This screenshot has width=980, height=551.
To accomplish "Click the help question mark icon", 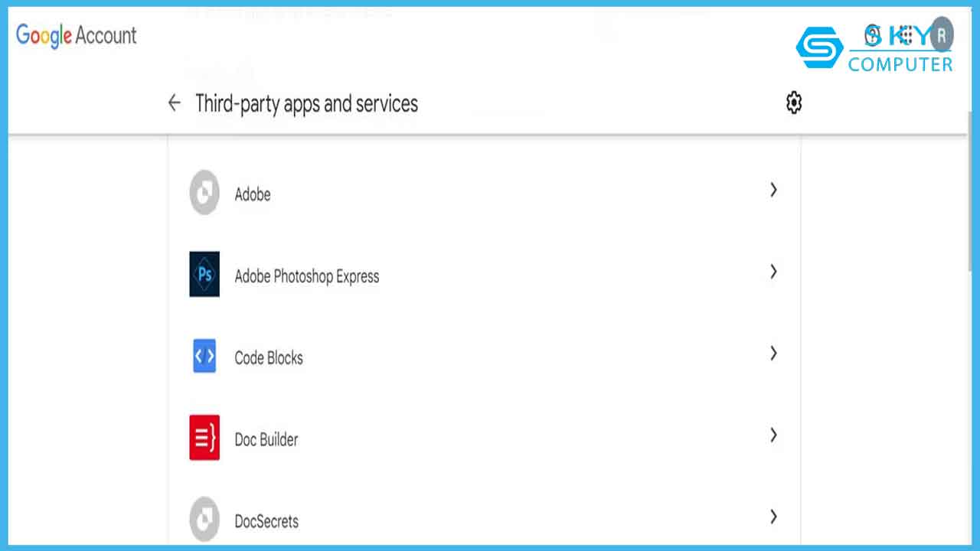I will (872, 35).
